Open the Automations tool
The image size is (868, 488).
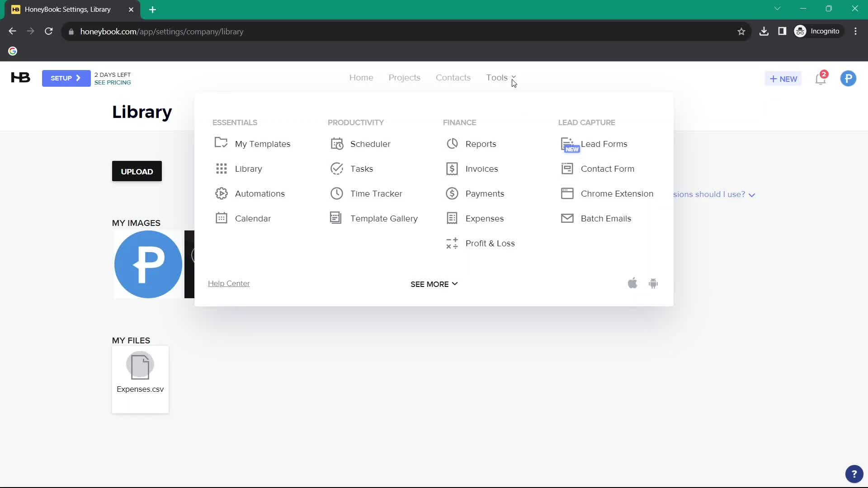260,194
